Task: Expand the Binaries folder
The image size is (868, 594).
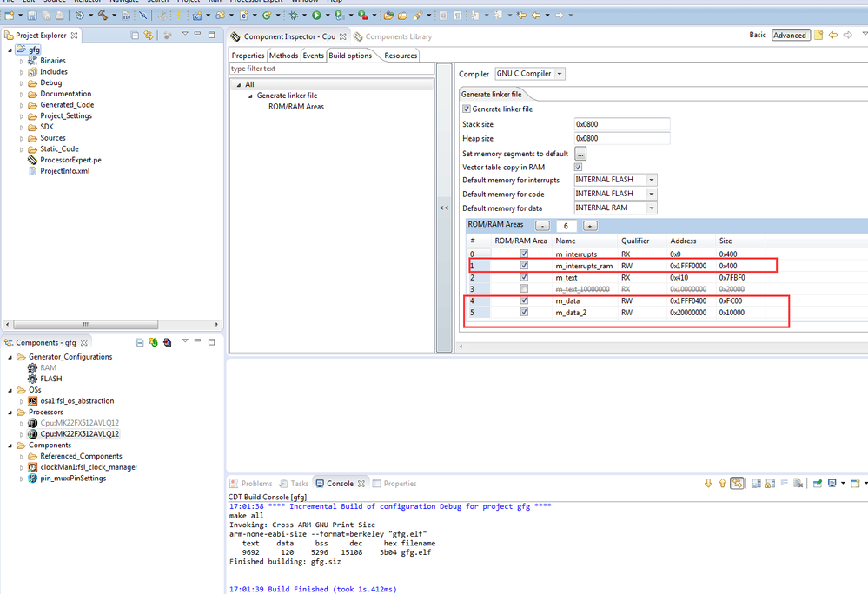Action: [22, 61]
